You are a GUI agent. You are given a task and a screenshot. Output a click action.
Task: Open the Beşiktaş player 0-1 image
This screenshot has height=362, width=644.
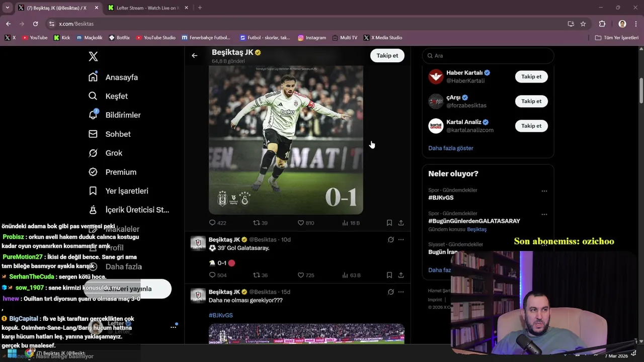tap(286, 139)
